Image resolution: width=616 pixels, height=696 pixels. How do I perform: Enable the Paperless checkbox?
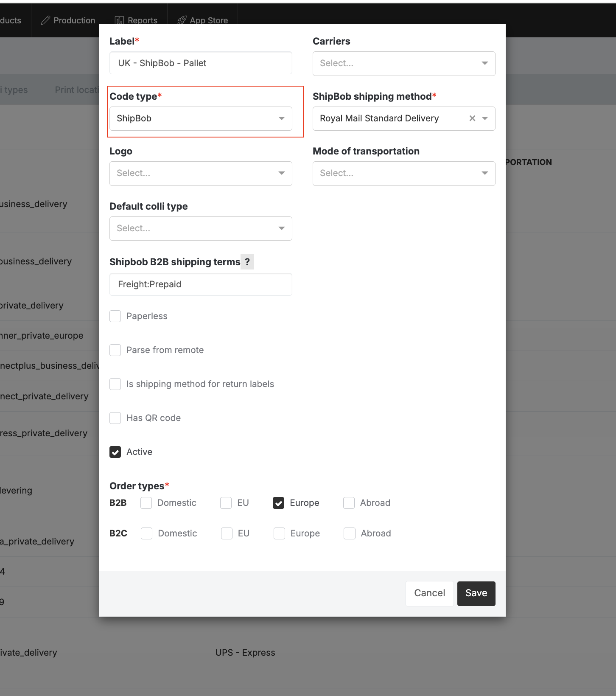[x=115, y=316]
